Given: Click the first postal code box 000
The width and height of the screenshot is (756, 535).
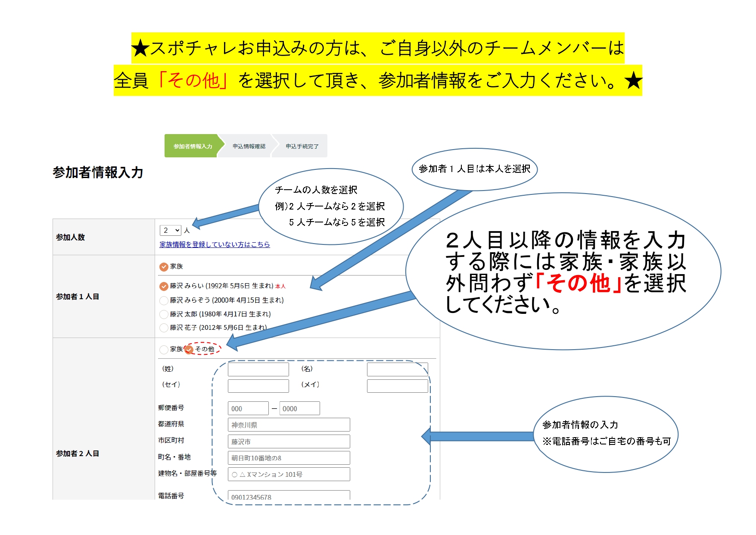Looking at the screenshot, I should tap(248, 408).
